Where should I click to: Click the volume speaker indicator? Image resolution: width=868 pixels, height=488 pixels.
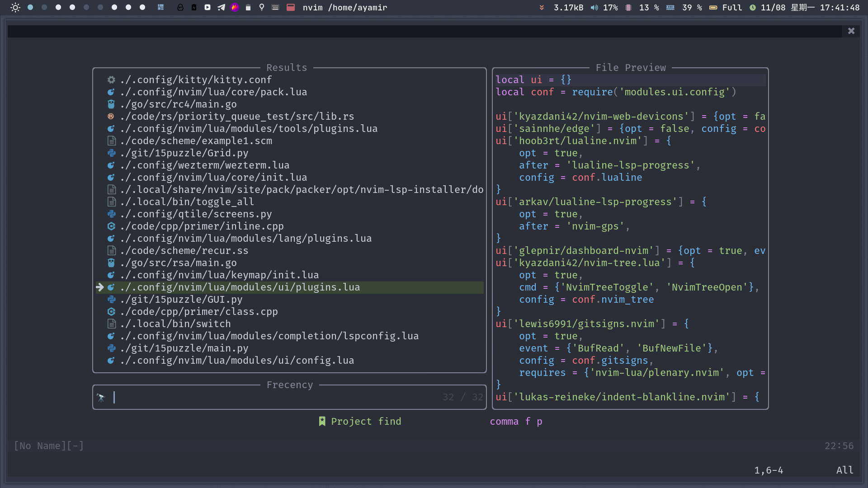coord(594,8)
